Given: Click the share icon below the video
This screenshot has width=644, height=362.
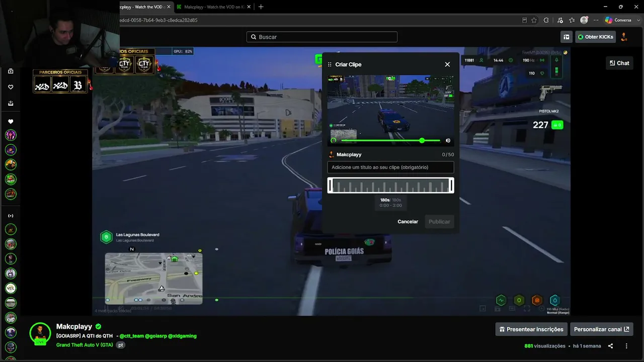Looking at the screenshot, I should point(610,346).
